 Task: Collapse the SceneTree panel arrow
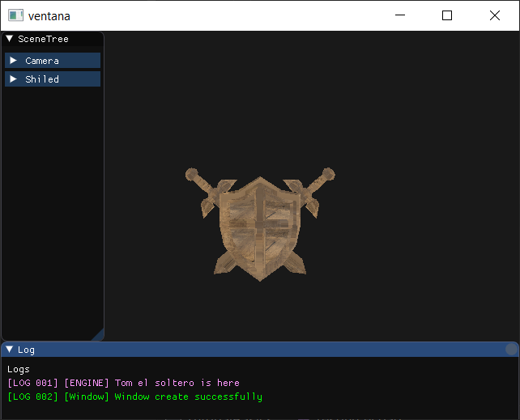point(9,39)
